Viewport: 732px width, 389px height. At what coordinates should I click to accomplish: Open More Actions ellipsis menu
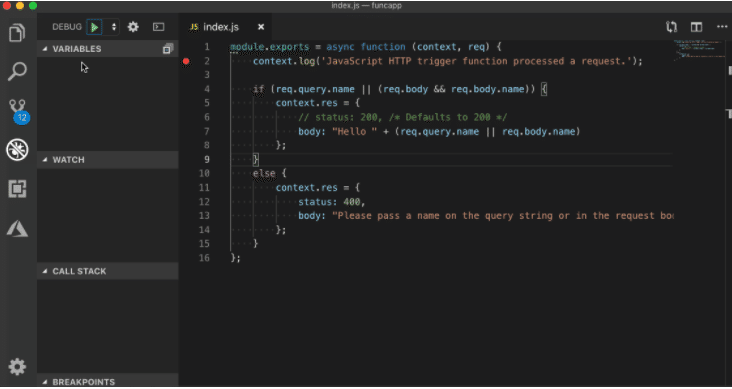722,27
